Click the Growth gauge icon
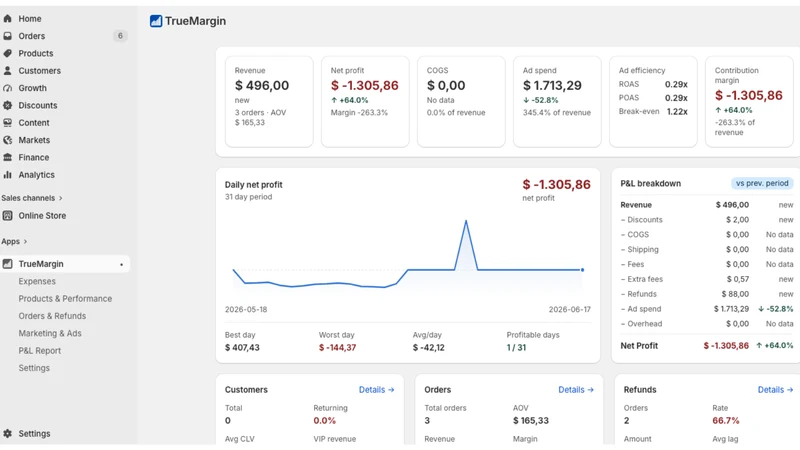Viewport: 800px width, 450px height. 7,88
